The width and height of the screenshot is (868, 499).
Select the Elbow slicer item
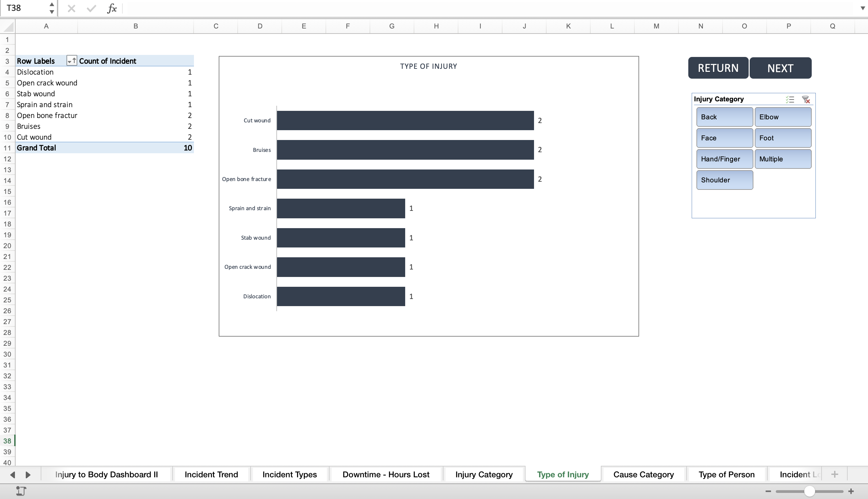coord(783,117)
